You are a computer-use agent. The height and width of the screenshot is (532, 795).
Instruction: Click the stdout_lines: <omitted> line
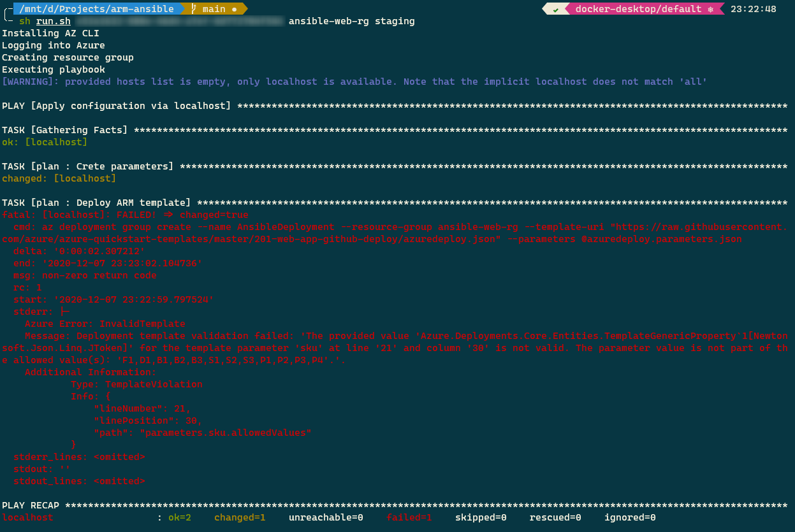[x=79, y=481]
